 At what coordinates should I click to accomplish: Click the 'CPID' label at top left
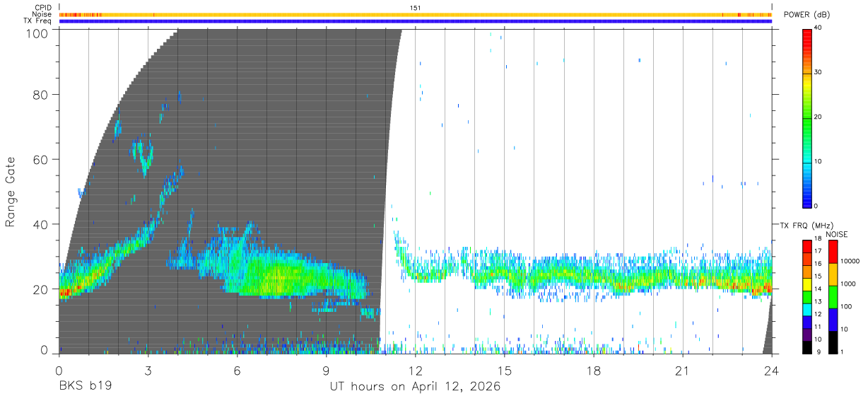pyautogui.click(x=43, y=7)
